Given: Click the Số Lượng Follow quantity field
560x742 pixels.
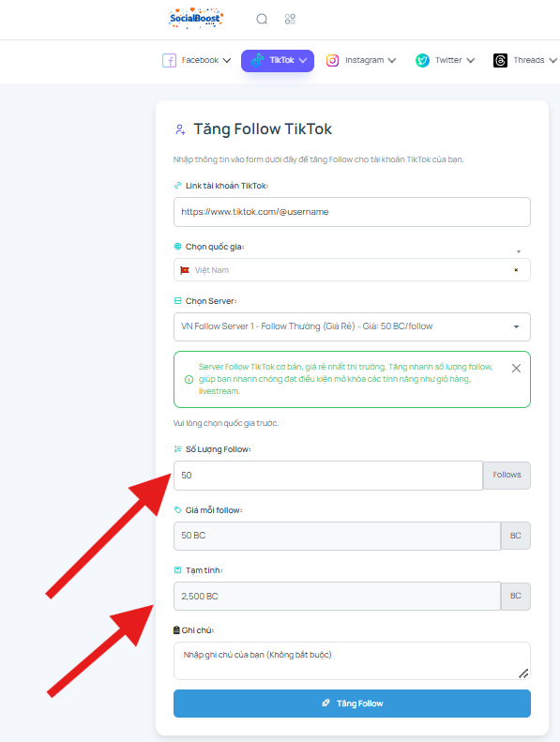Looking at the screenshot, I should (328, 475).
